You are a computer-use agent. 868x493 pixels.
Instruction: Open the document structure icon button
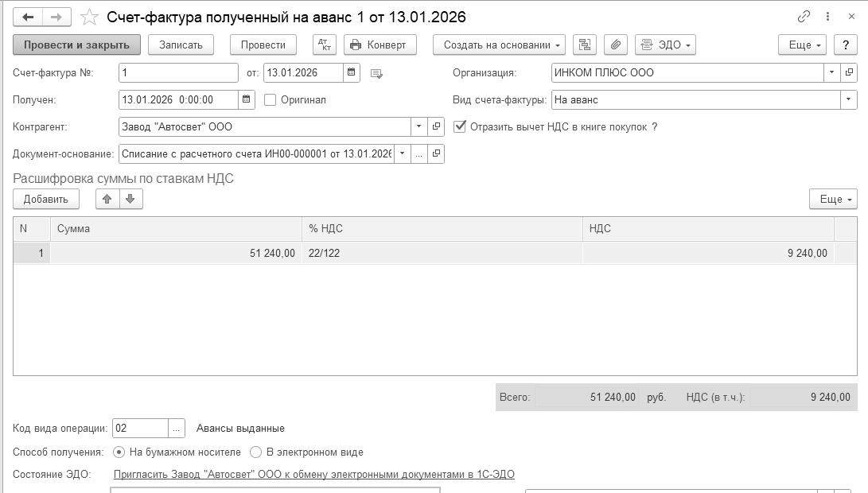[x=585, y=45]
